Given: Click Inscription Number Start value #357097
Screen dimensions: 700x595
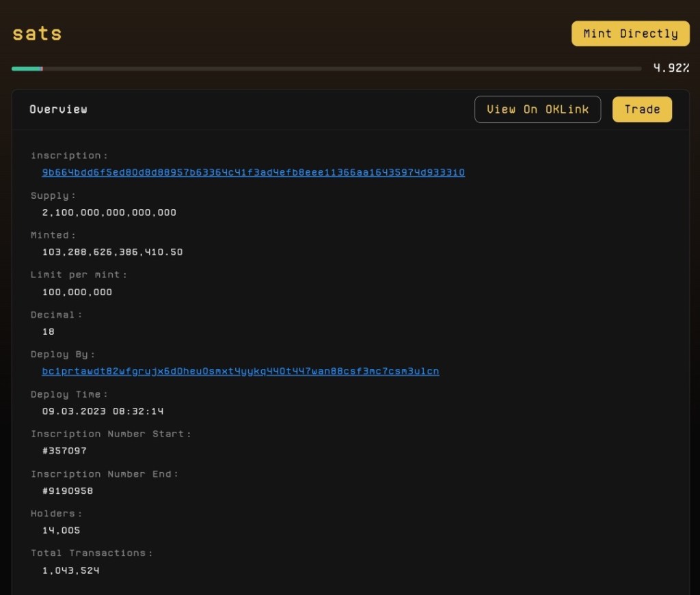Looking at the screenshot, I should (x=64, y=451).
